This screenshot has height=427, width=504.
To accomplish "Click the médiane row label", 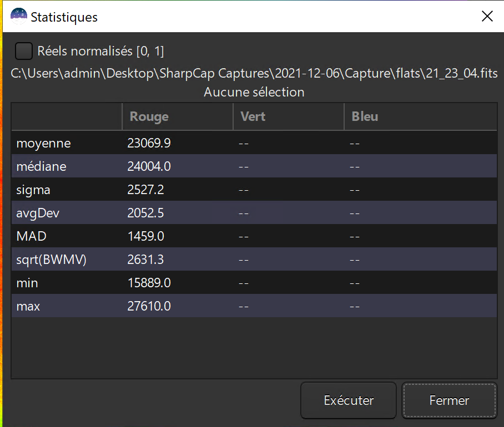I will tap(41, 166).
